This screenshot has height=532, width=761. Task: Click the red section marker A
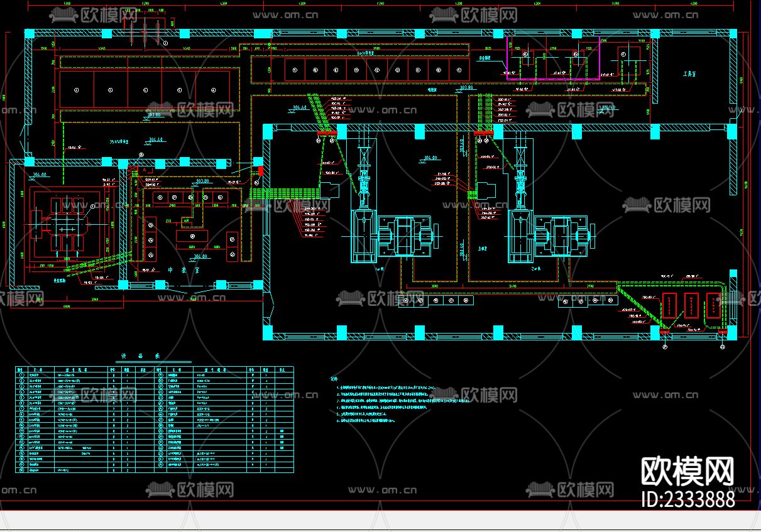click(x=144, y=170)
